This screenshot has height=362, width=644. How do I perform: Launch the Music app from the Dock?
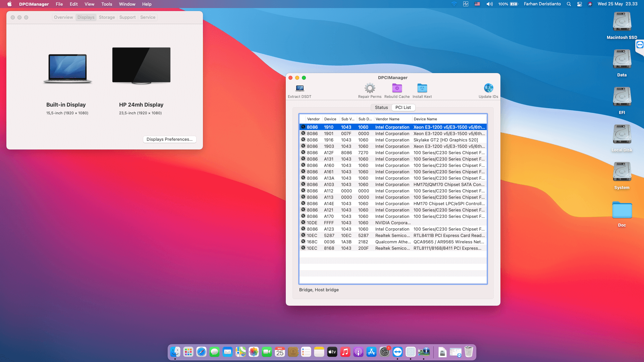click(345, 352)
